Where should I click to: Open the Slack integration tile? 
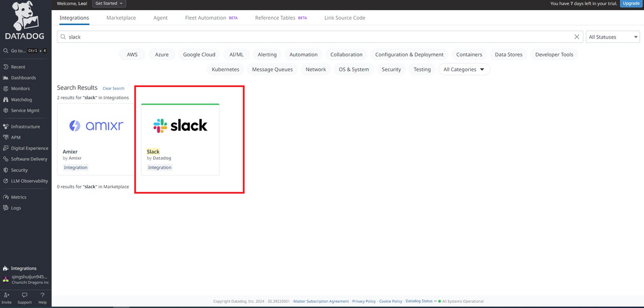pyautogui.click(x=180, y=139)
